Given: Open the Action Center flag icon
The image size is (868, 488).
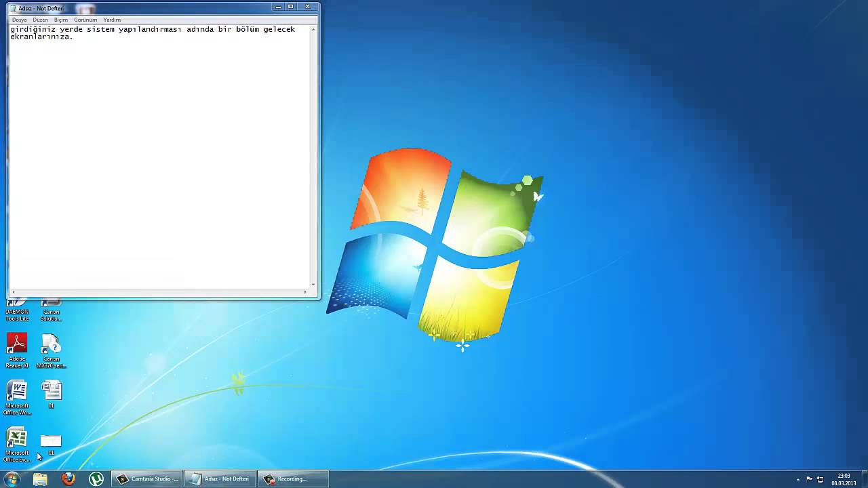Looking at the screenshot, I should [809, 479].
